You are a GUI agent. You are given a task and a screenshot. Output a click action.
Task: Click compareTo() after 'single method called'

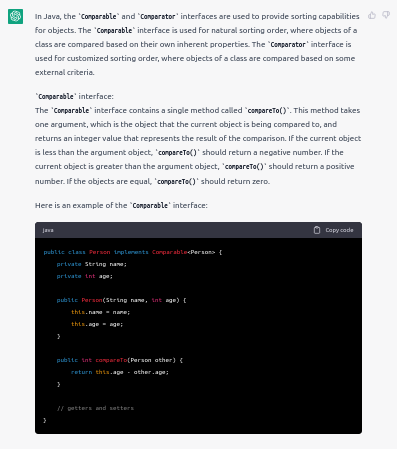tap(267, 110)
